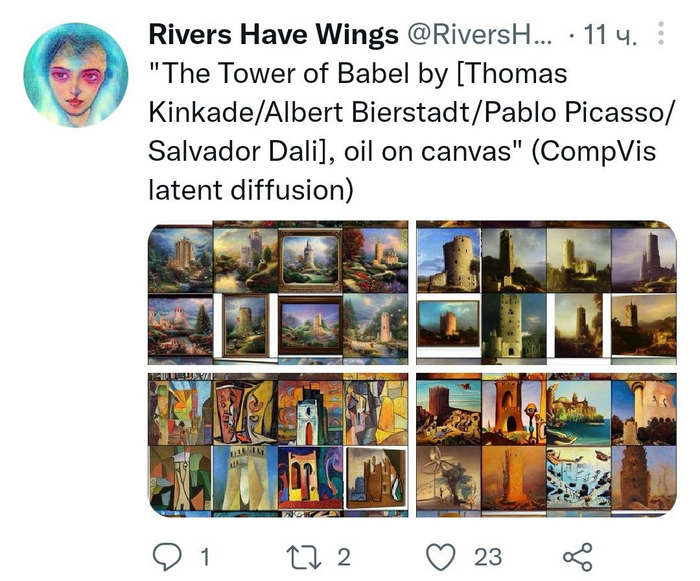The width and height of the screenshot is (700, 581).
Task: Open the Albert Bierstadt style image grid
Action: pyautogui.click(x=546, y=293)
